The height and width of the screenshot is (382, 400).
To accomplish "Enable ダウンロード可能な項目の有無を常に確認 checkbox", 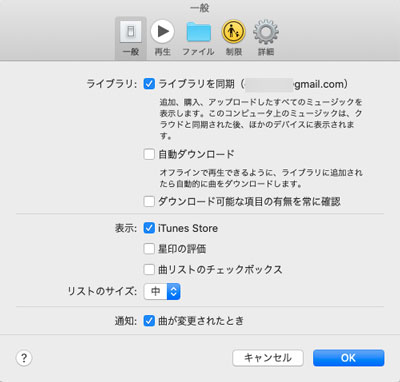I will pyautogui.click(x=149, y=201).
